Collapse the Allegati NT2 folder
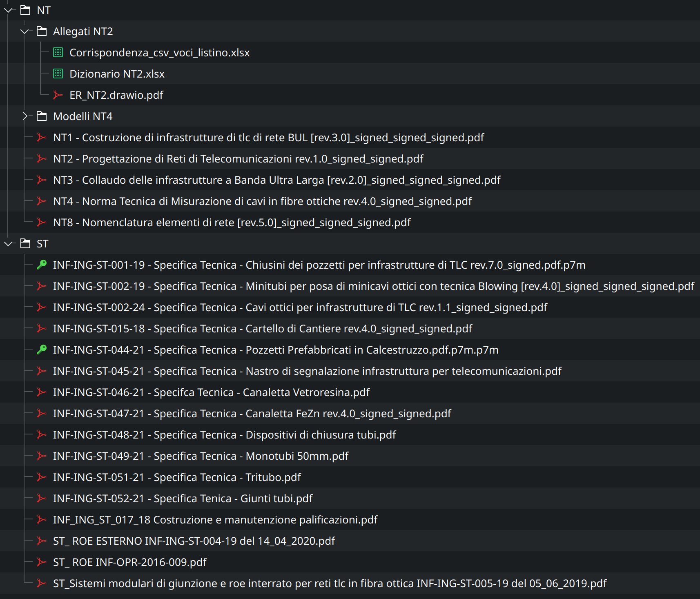This screenshot has width=700, height=599. click(25, 31)
